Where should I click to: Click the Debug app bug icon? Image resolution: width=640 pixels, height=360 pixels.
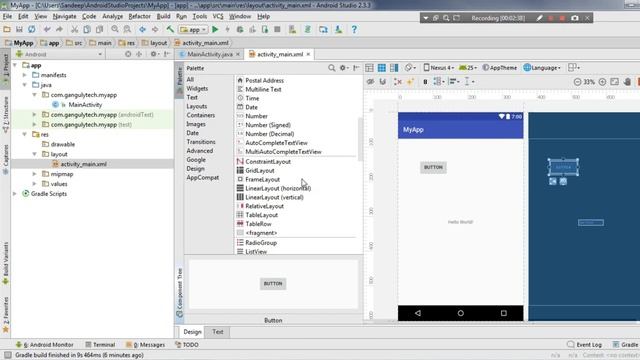[x=240, y=29]
